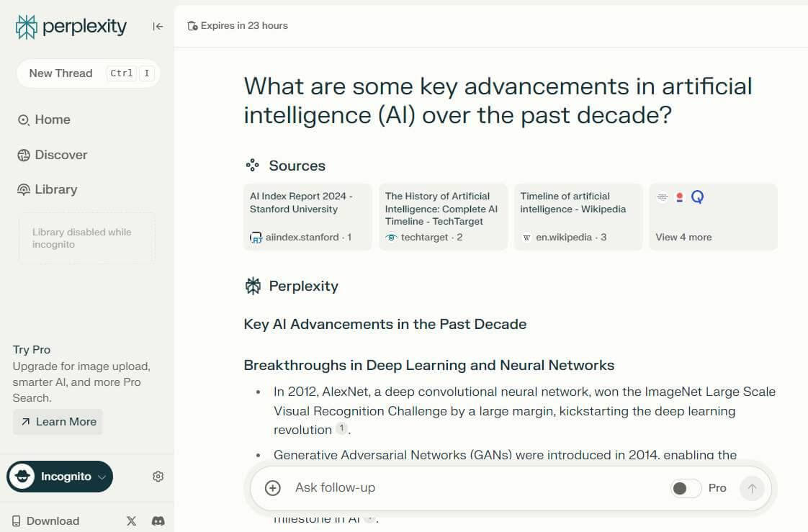Viewport: 808px width, 532px height.
Task: Click the techtarget eye favicon
Action: [x=391, y=238]
